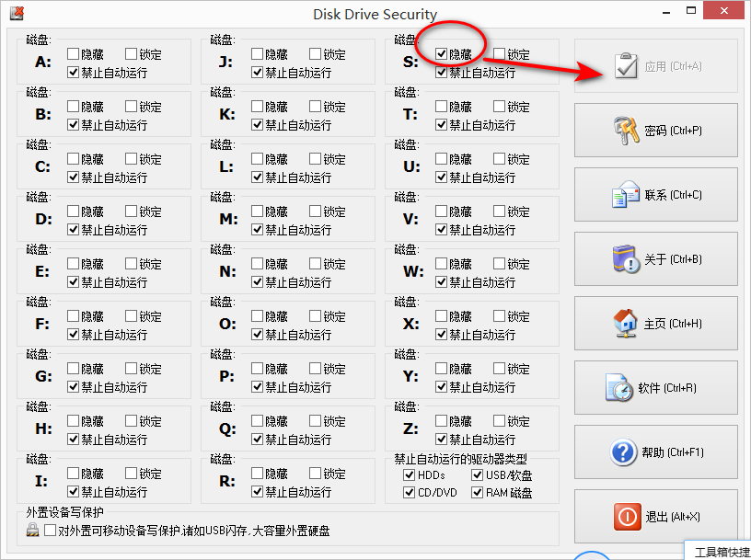Toggle disable autorun for drive I:
Screen dimensions: 751x560
(74, 491)
